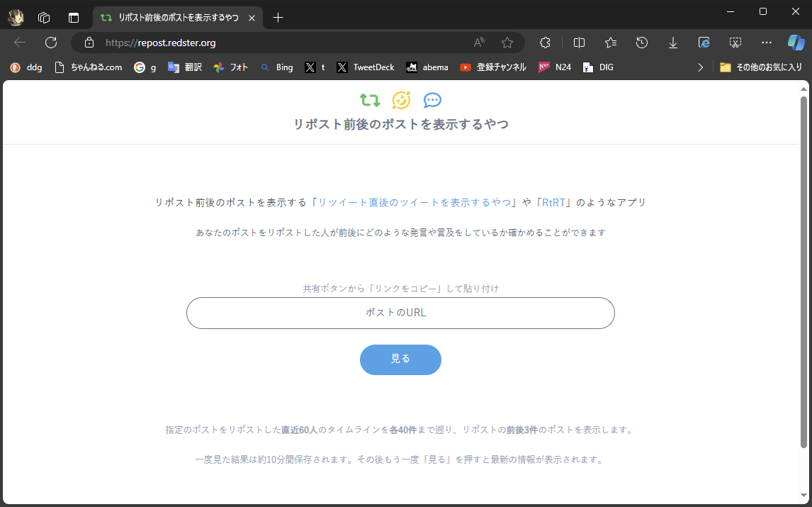Click the split screen icon

tap(579, 43)
